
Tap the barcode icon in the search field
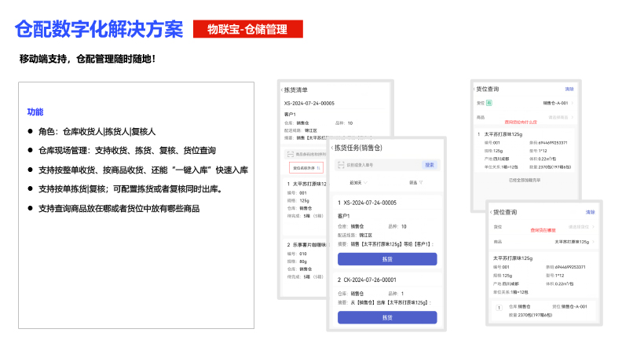pyautogui.click(x=339, y=165)
